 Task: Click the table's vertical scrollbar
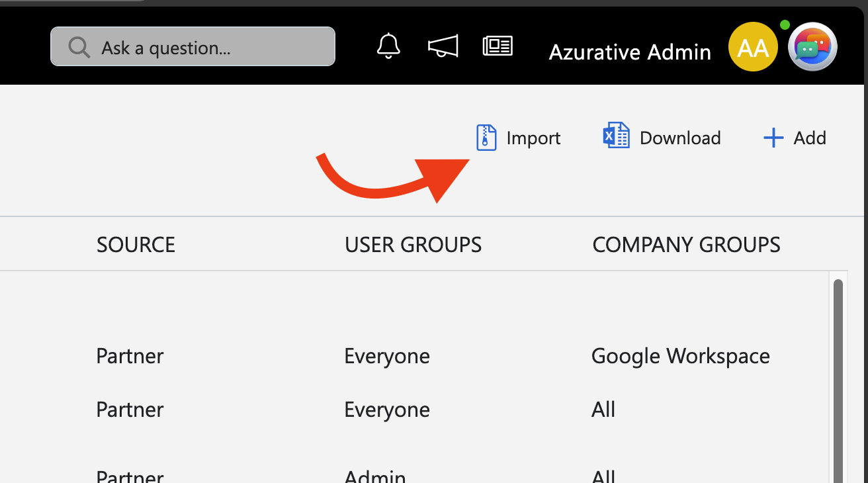[838, 380]
